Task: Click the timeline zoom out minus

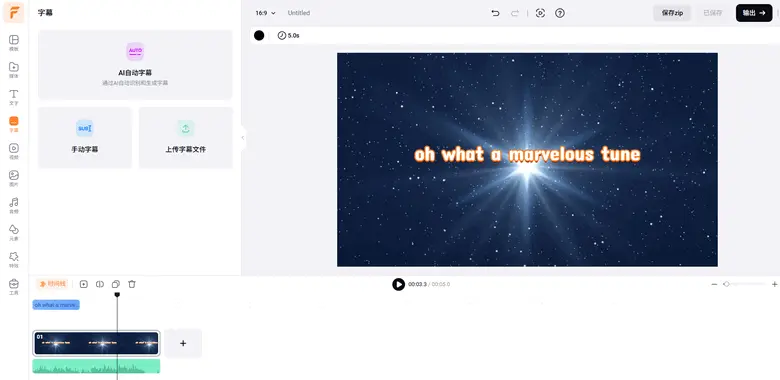Action: tap(714, 284)
